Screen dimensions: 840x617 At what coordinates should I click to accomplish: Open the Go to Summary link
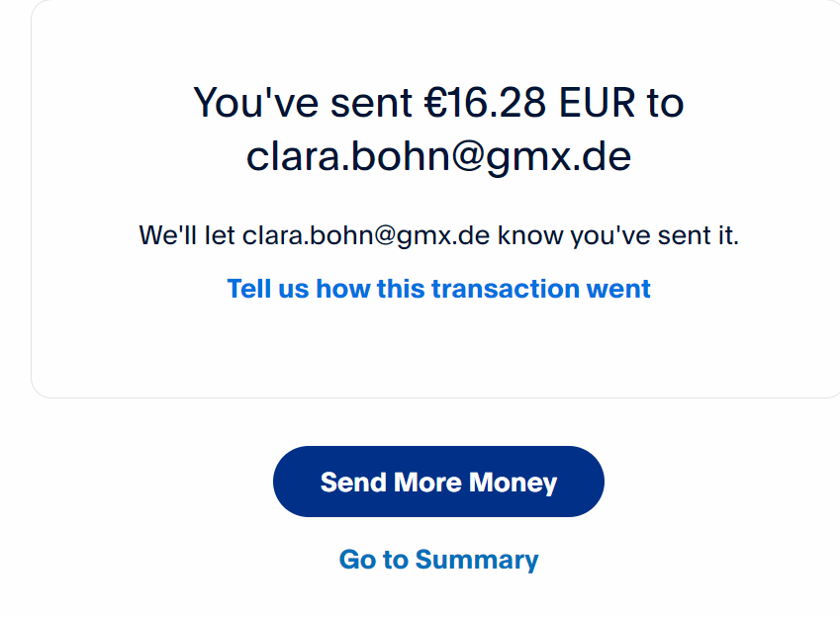438,560
